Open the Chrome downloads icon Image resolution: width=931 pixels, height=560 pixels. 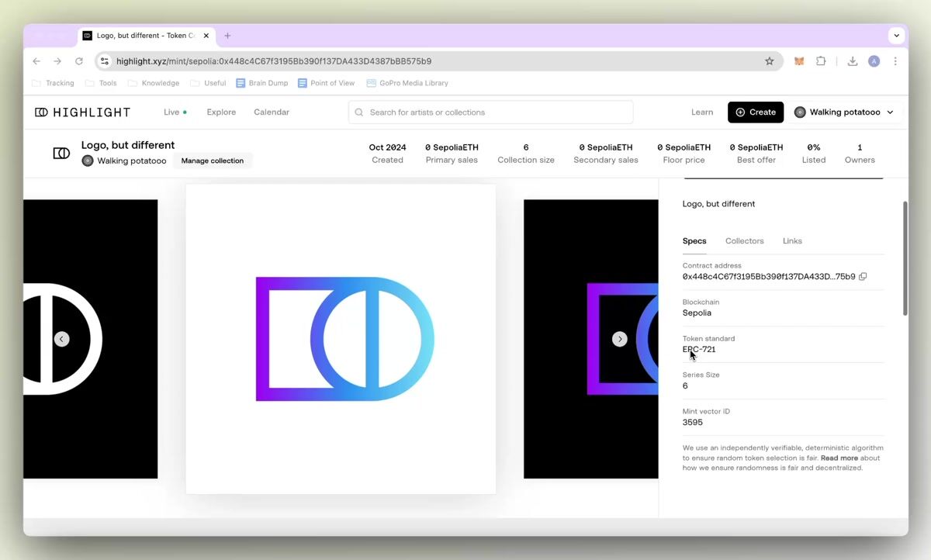(x=853, y=61)
